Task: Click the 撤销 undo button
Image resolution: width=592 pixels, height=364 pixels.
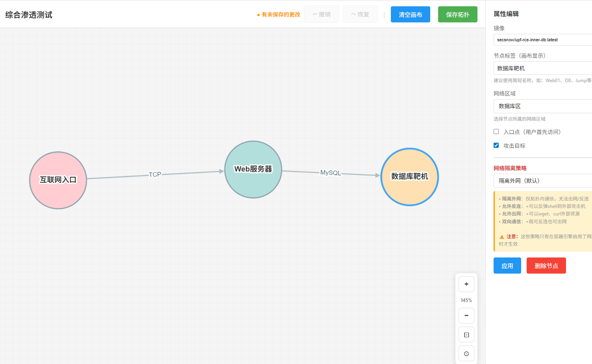Action: click(x=321, y=15)
